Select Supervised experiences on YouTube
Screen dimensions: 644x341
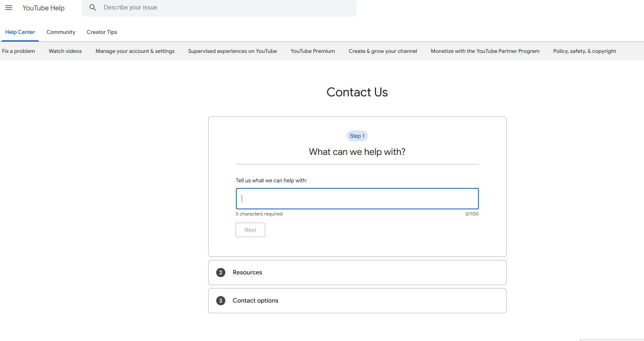pyautogui.click(x=233, y=51)
